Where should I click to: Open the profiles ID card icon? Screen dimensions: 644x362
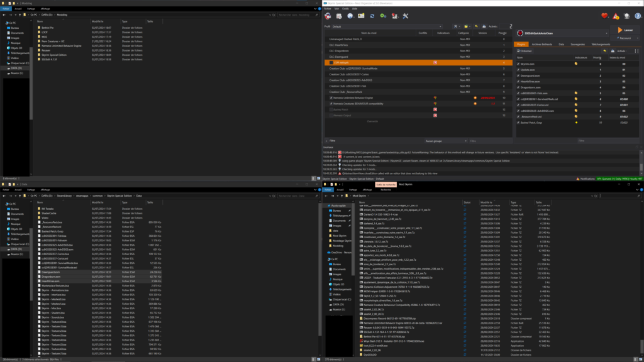361,16
